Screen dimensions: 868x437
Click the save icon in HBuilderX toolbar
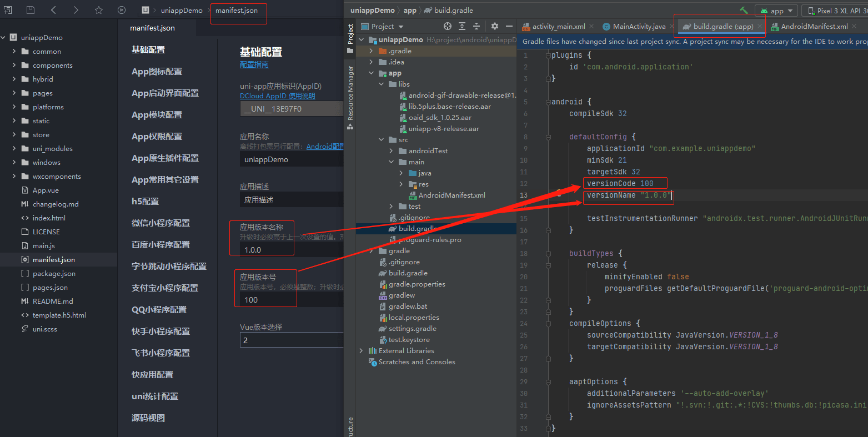coord(31,10)
